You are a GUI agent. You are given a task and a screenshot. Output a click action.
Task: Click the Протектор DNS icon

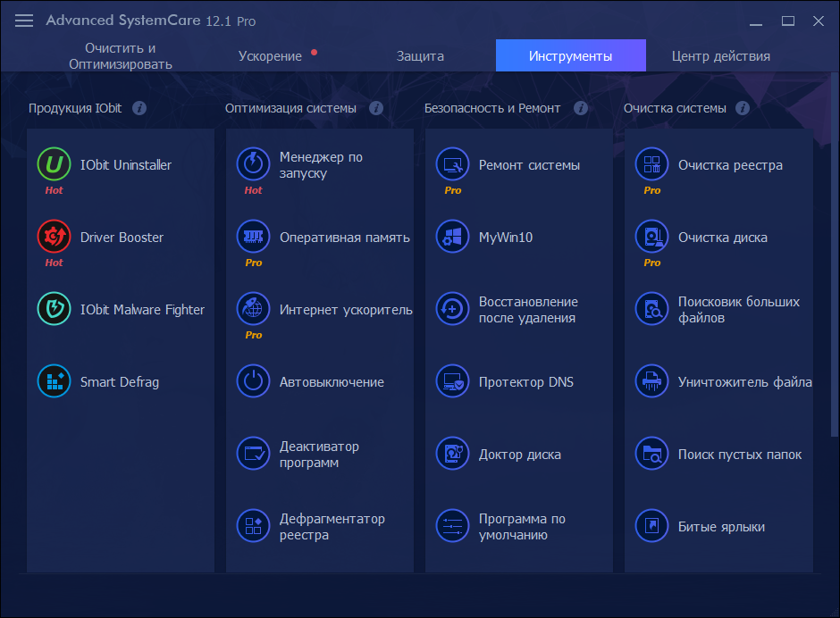click(453, 380)
